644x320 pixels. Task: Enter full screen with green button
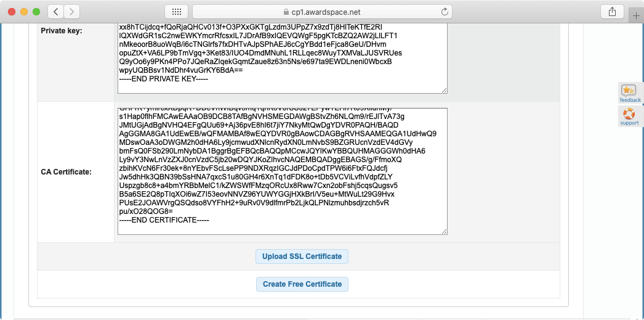(37, 12)
